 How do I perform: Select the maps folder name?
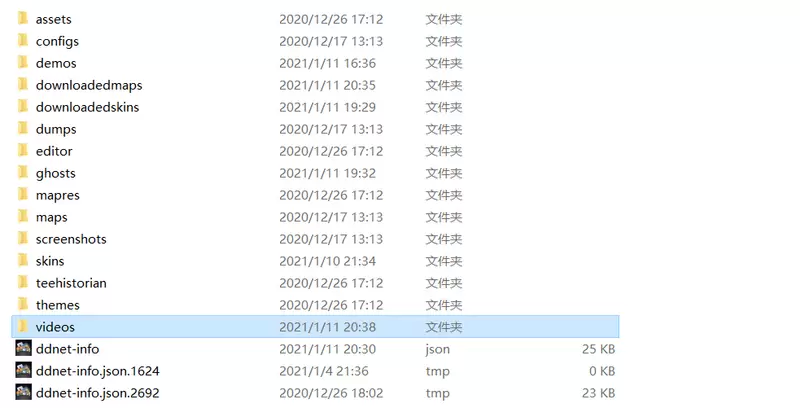[52, 217]
